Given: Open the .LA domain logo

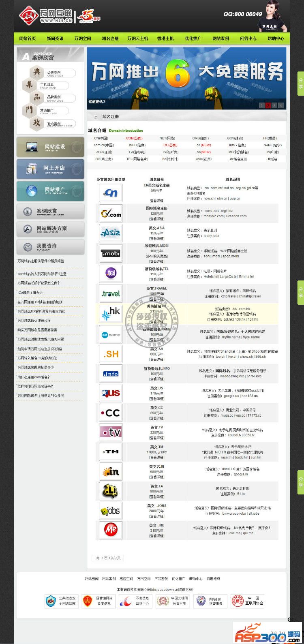Looking at the screenshot, I should pos(111,491).
